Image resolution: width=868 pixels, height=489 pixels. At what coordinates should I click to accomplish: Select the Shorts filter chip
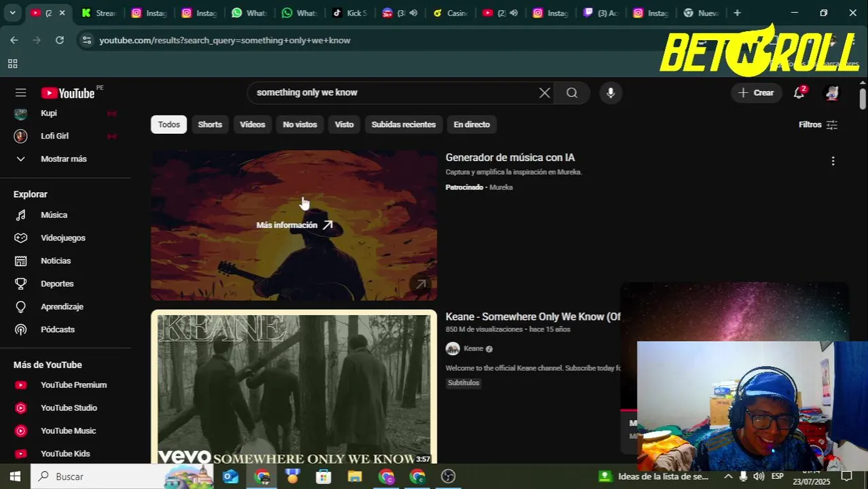(210, 124)
